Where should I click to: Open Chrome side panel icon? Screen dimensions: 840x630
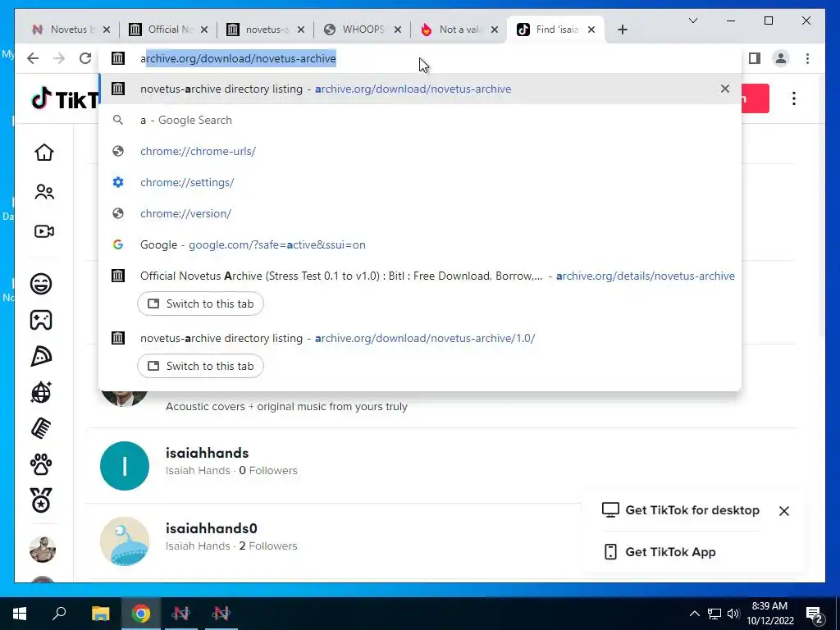755,58
